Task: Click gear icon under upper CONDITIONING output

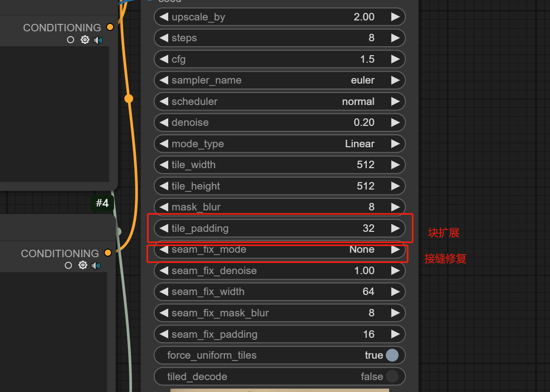Action: pyautogui.click(x=85, y=40)
